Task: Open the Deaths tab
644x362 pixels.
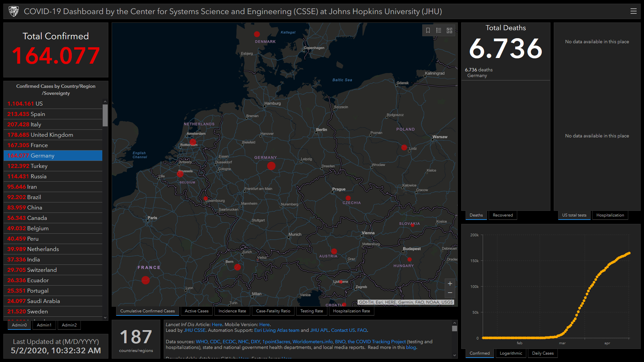Action: (x=476, y=215)
